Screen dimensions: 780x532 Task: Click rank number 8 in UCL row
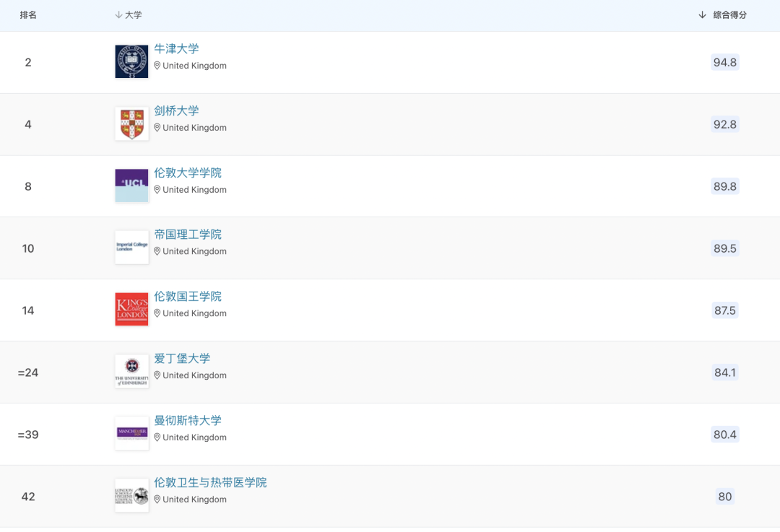28,186
